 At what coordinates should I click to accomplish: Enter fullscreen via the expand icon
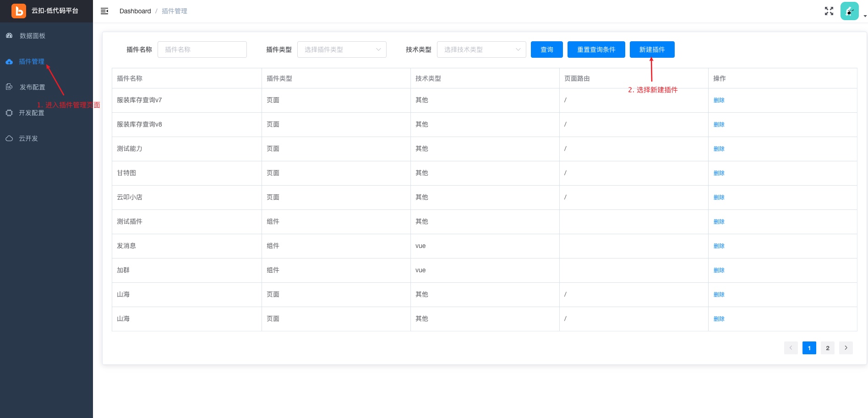coord(829,11)
